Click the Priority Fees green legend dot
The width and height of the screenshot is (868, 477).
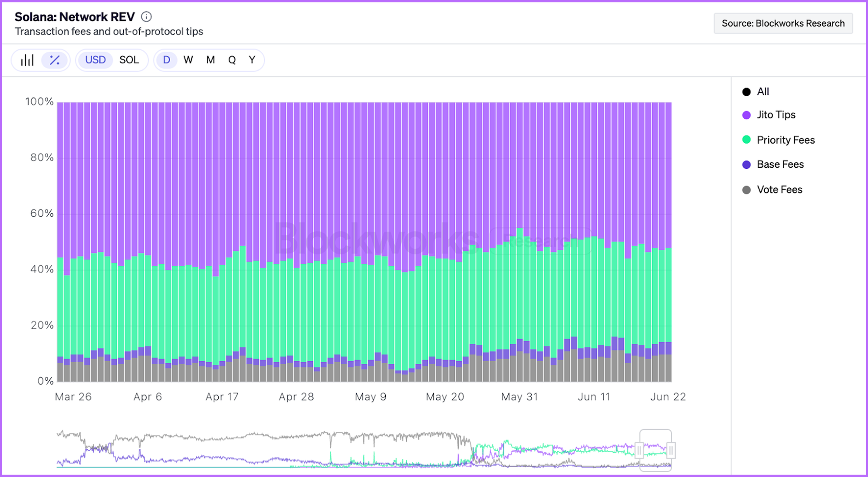tap(746, 140)
